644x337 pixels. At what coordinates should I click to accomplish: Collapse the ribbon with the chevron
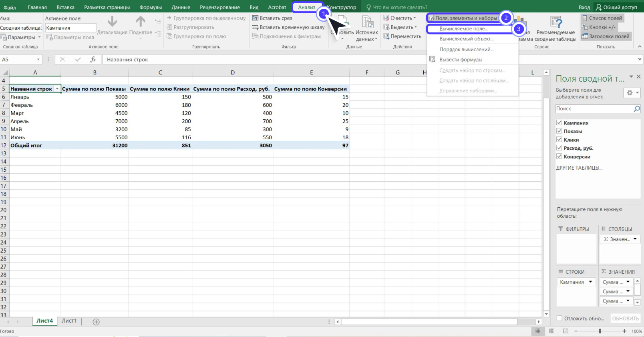pos(640,47)
